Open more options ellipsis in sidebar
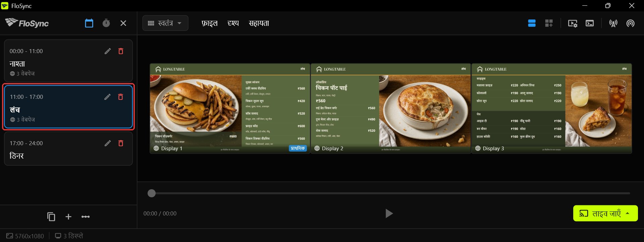The image size is (644, 242). point(86,217)
